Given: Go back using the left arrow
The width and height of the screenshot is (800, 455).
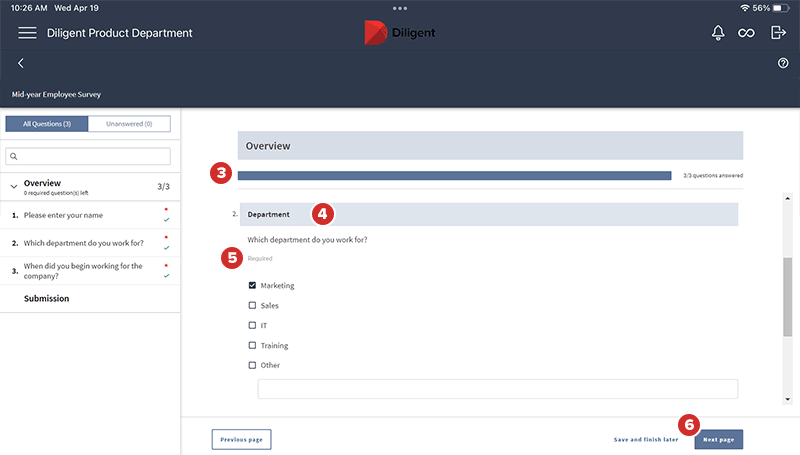Looking at the screenshot, I should tap(21, 63).
